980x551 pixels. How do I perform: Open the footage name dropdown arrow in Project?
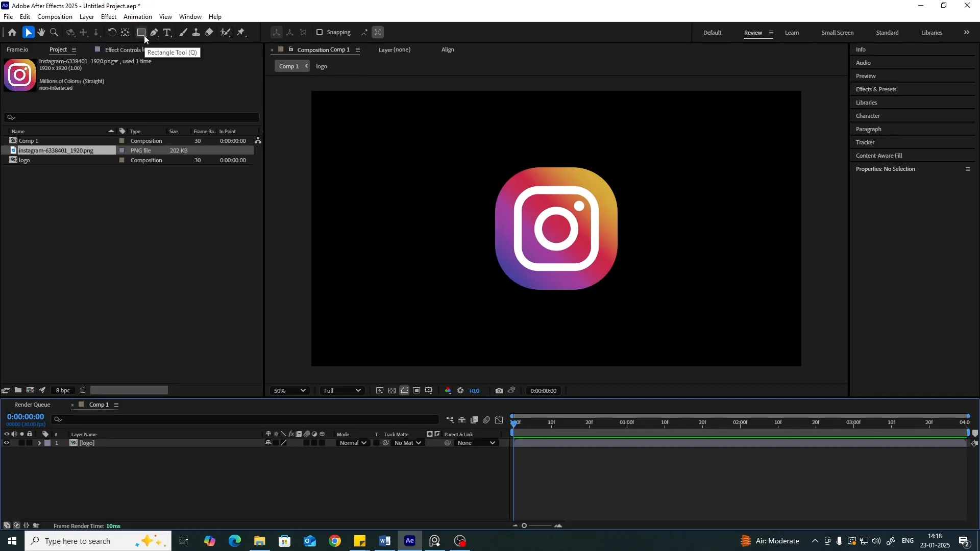pyautogui.click(x=116, y=61)
